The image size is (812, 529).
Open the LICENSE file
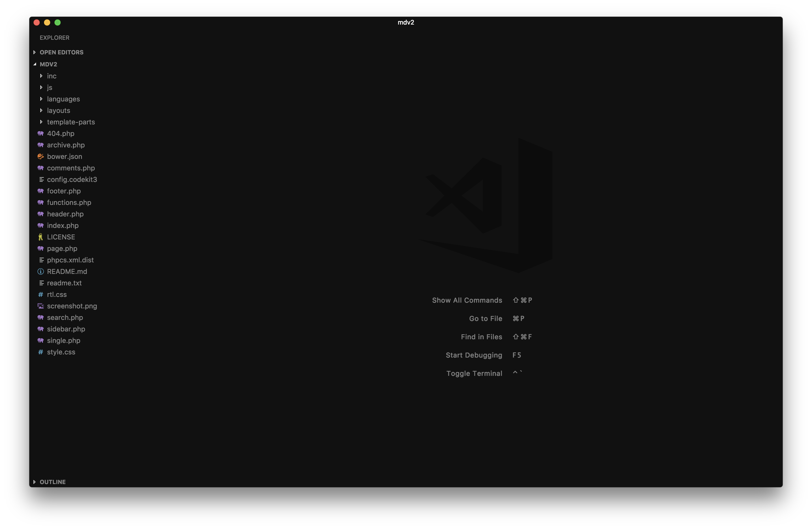coord(61,237)
